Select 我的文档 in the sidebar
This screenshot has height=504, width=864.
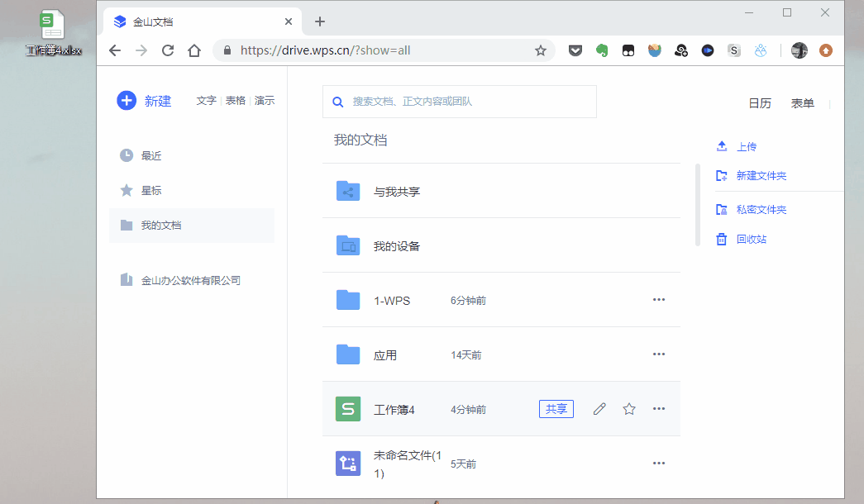click(x=191, y=226)
